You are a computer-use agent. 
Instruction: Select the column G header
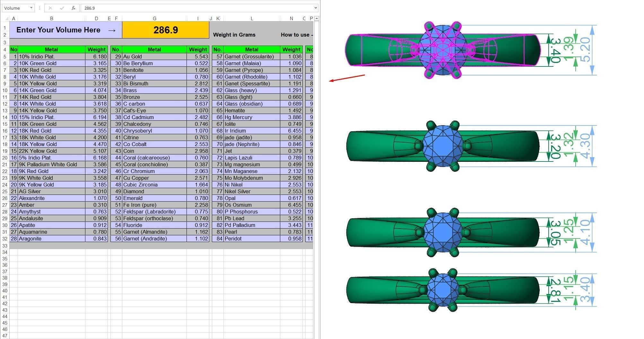tap(154, 19)
